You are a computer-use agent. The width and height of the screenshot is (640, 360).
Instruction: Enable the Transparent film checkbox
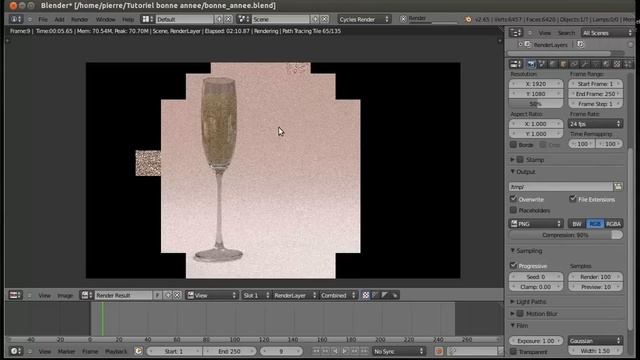[513, 351]
